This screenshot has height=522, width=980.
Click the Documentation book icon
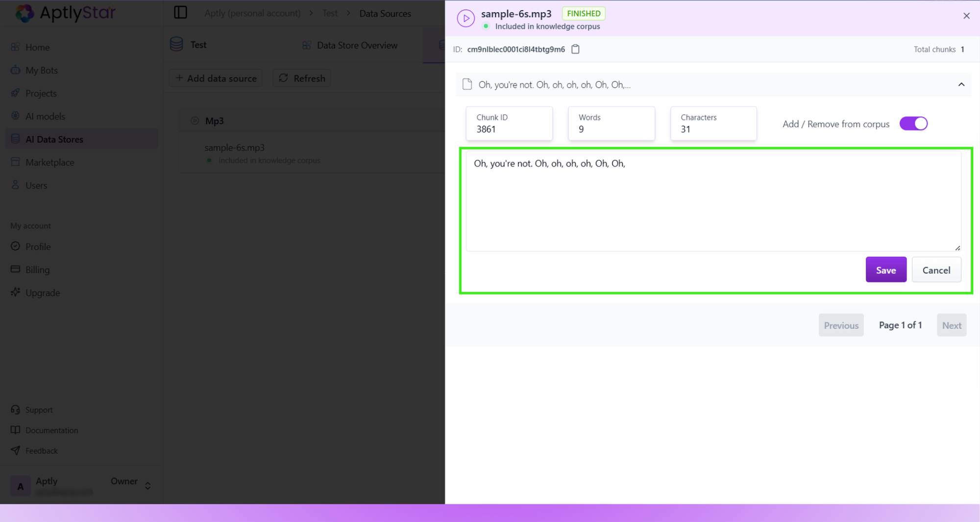click(x=15, y=430)
